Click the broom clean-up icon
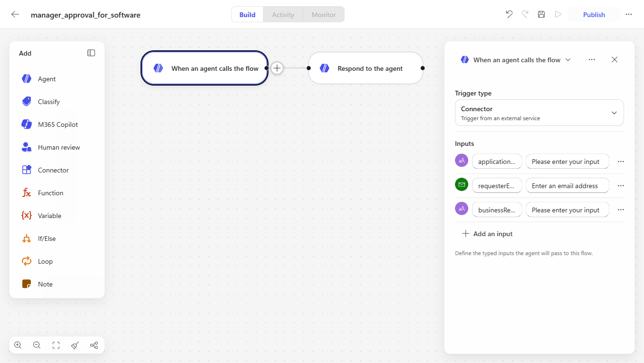This screenshot has width=644, height=363. (x=75, y=345)
